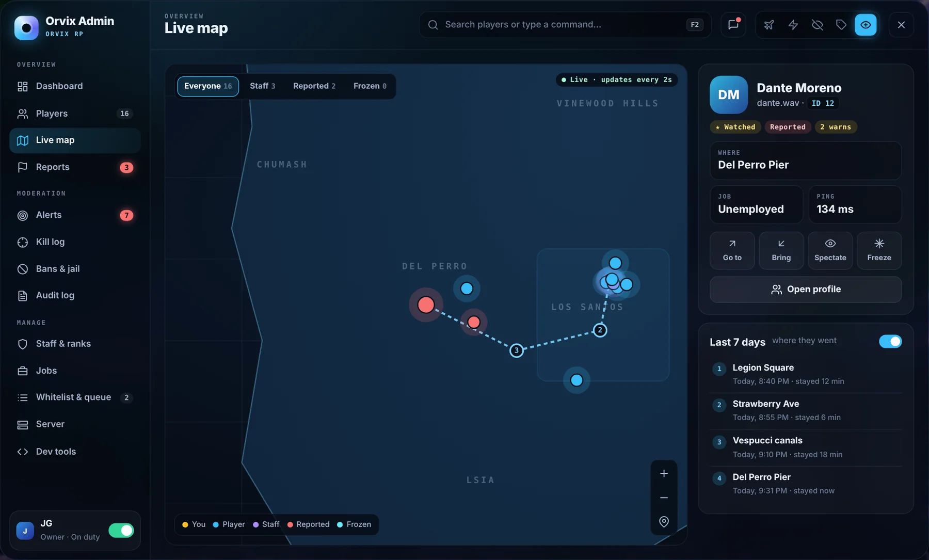Toggle the highlighted eye icon in toolbar
Image resolution: width=929 pixels, height=560 pixels.
(866, 25)
